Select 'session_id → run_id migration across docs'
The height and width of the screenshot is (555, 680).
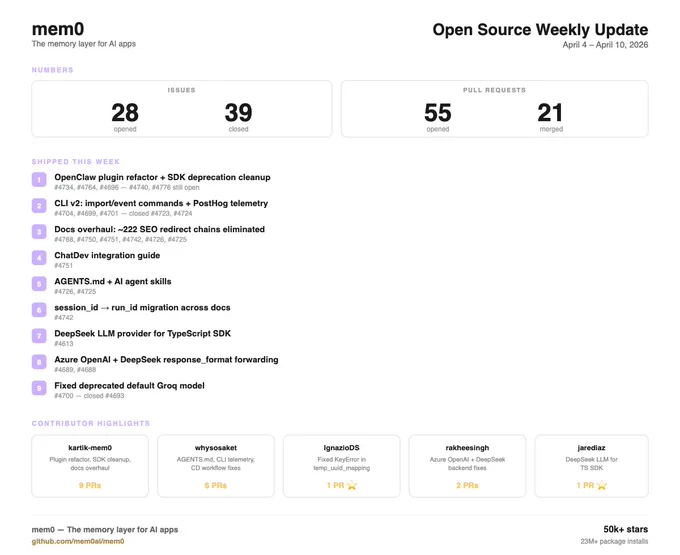coord(142,307)
